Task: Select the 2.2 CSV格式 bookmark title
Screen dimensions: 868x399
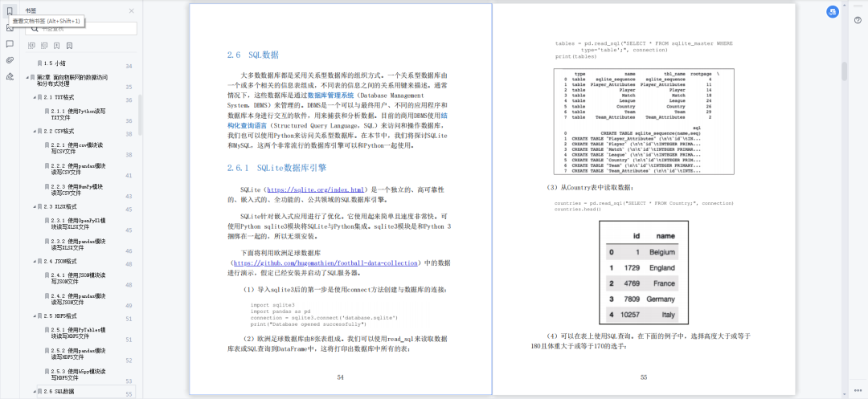Action: pos(59,131)
